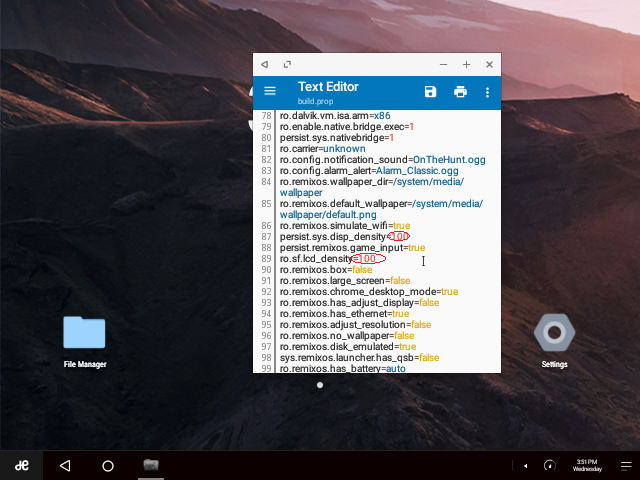
Task: Open the Text Editor hamburger menu
Action: pos(269,92)
